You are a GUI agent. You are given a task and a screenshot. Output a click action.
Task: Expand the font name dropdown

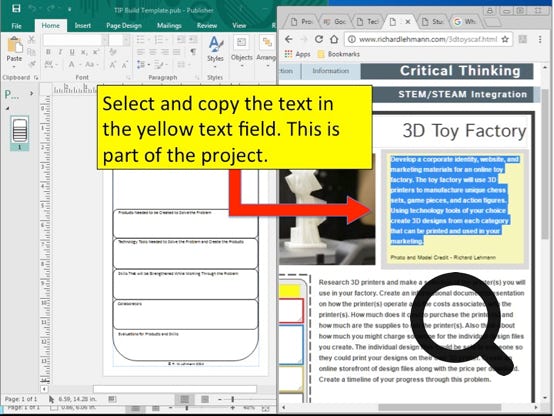(x=105, y=40)
